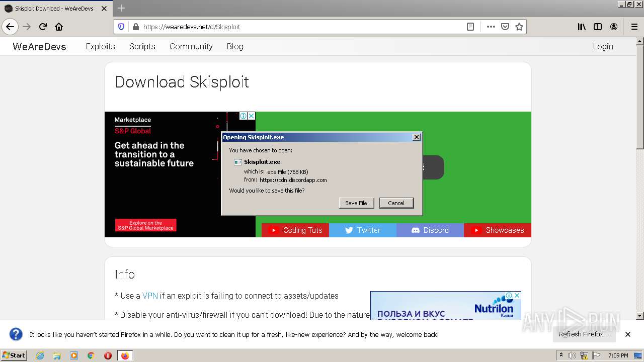Go back with the browser back arrow
Viewport: 644px width, 362px height.
tap(10, 27)
